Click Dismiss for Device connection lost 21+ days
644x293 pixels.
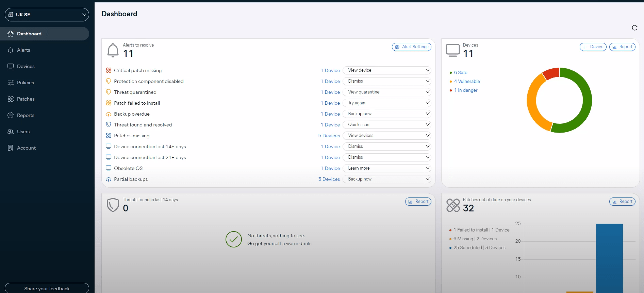tap(384, 157)
